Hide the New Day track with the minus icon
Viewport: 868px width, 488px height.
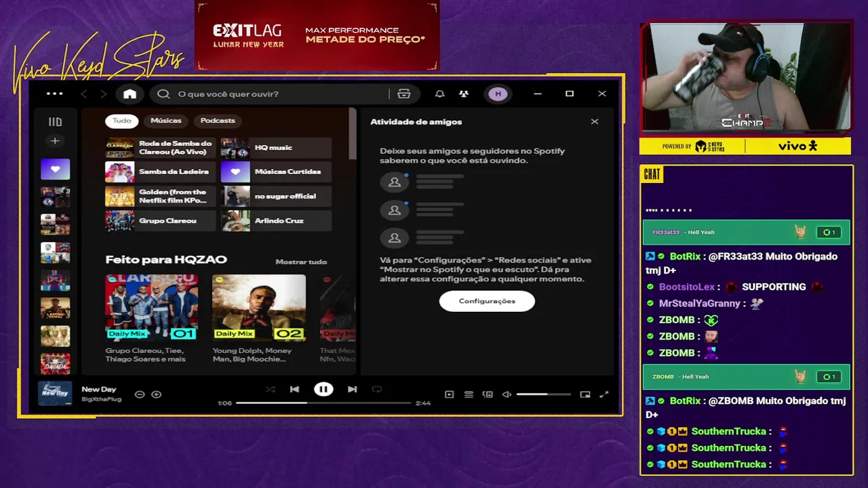click(140, 394)
